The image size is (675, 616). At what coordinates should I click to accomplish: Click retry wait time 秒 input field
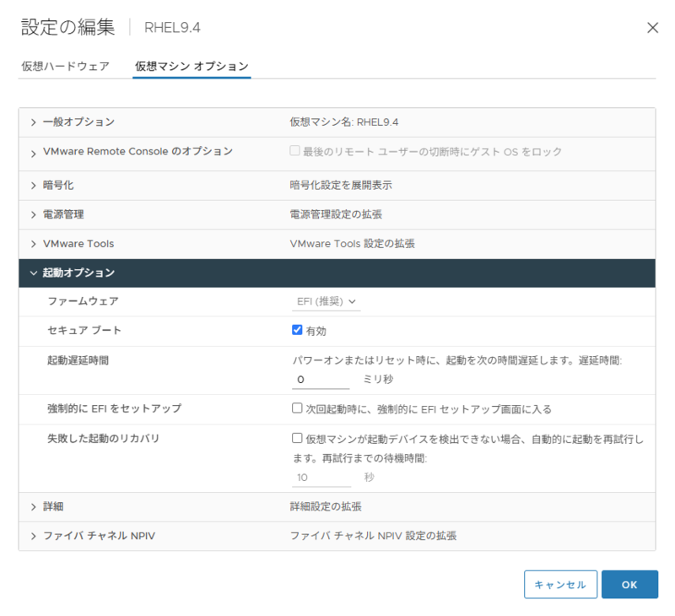(321, 478)
